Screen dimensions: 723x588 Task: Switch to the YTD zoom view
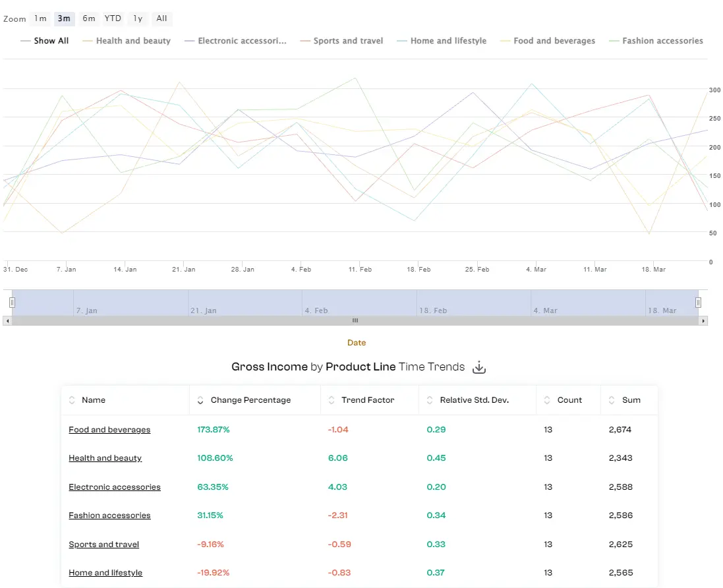coord(112,18)
